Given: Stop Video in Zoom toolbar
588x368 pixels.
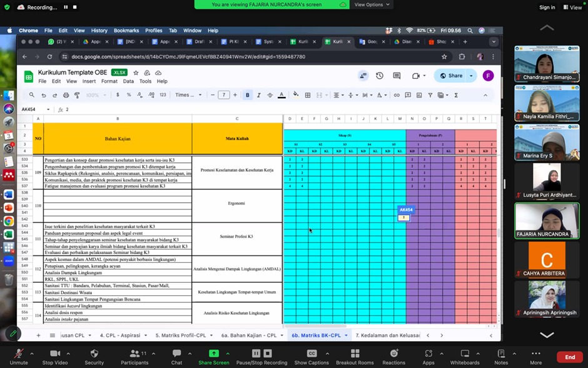Looking at the screenshot, I should pyautogui.click(x=56, y=357).
